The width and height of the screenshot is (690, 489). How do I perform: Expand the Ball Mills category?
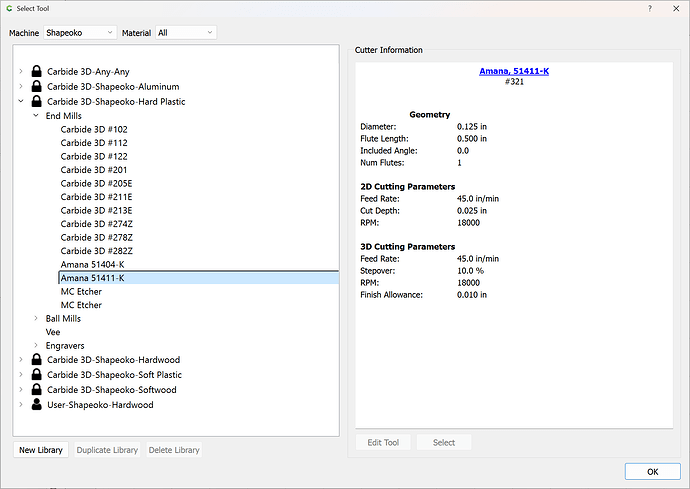36,319
